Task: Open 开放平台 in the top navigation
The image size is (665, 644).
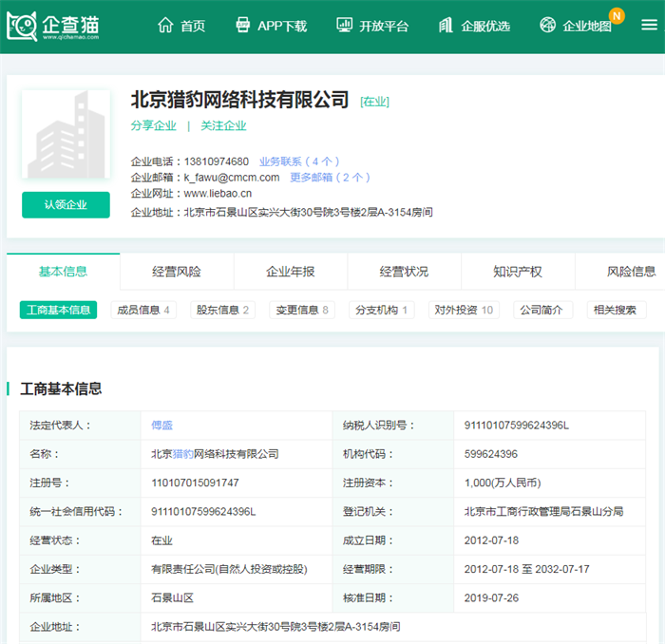Action: [x=384, y=26]
